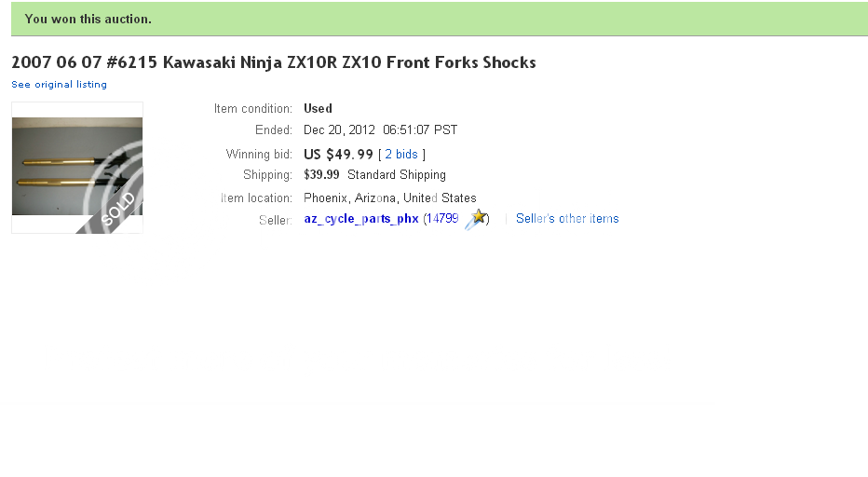
Task: Click the yellow shooting star feedback icon
Action: coord(477,219)
